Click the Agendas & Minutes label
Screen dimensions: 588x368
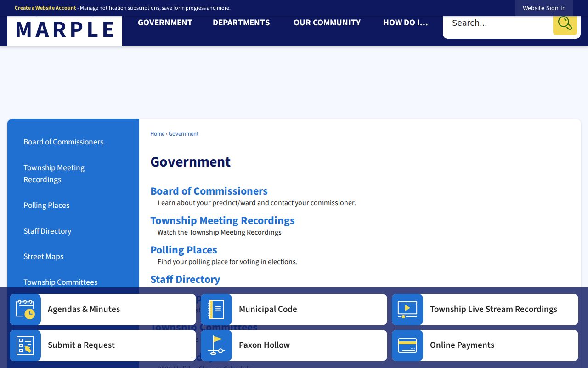click(x=84, y=310)
